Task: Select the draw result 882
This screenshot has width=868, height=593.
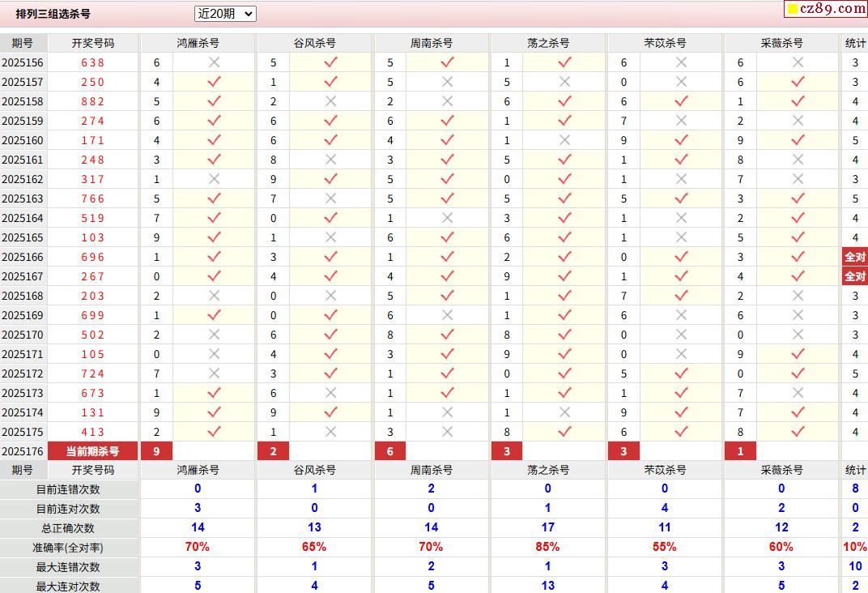Action: (93, 101)
